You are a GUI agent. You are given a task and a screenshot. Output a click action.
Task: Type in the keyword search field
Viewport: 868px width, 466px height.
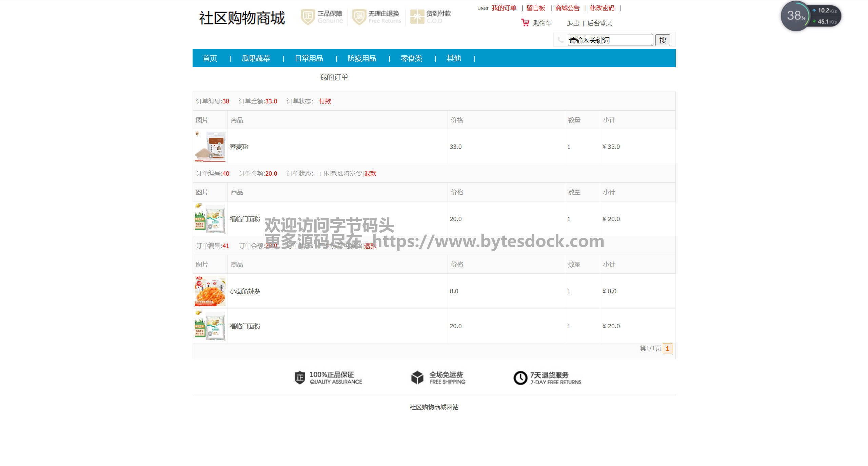click(x=610, y=40)
